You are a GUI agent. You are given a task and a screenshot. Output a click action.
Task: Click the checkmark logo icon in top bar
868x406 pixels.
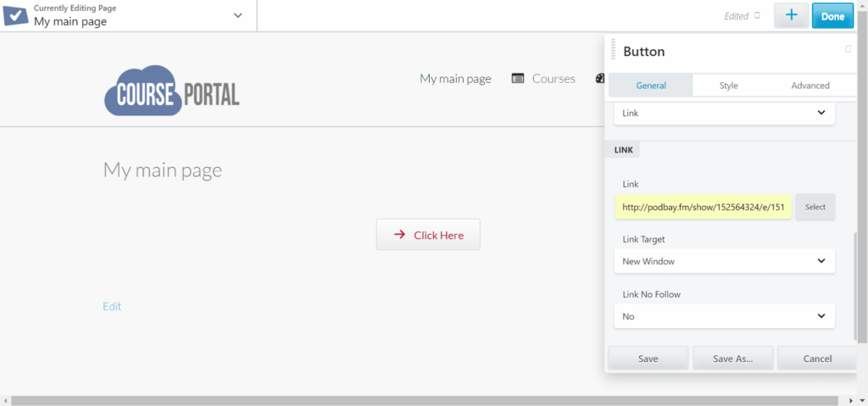click(x=16, y=15)
